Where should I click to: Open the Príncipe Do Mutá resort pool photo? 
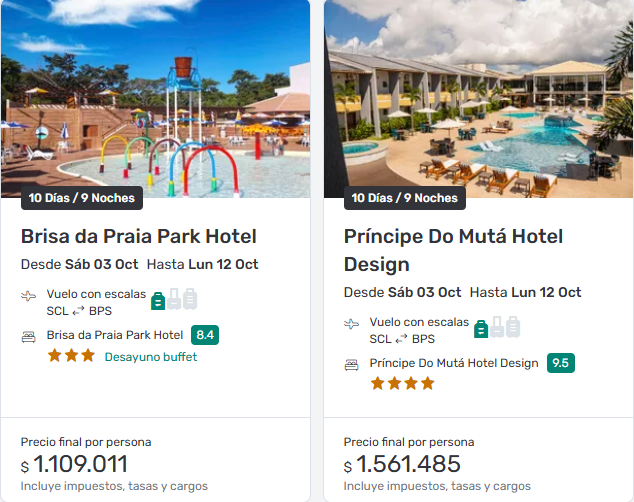pos(478,100)
